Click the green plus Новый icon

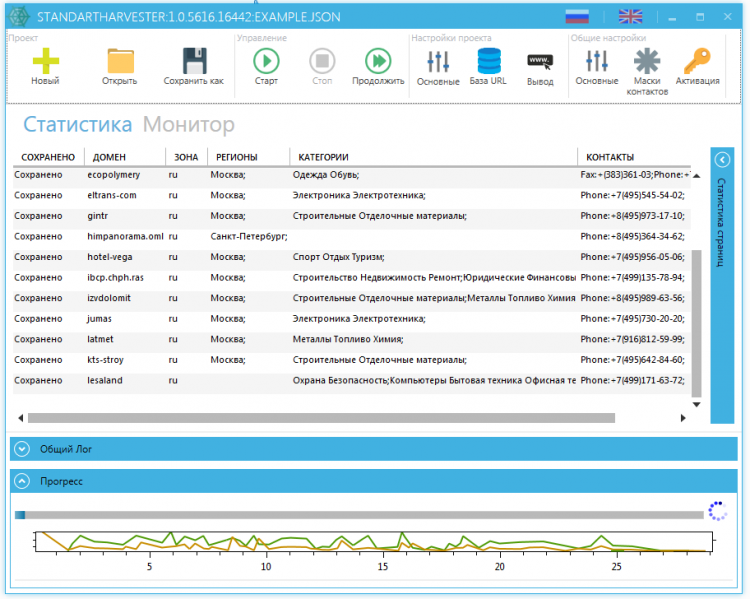(x=45, y=61)
